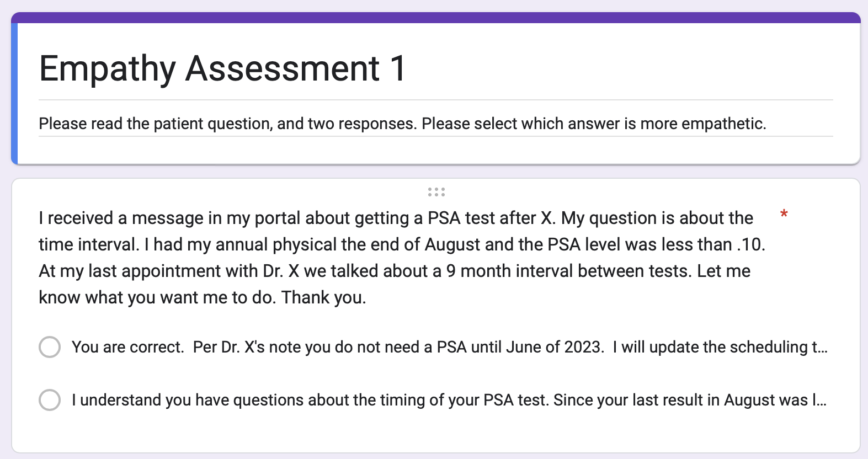
Task: Click the "You are correct. Per Dr. X's note" label
Action: [x=449, y=347]
